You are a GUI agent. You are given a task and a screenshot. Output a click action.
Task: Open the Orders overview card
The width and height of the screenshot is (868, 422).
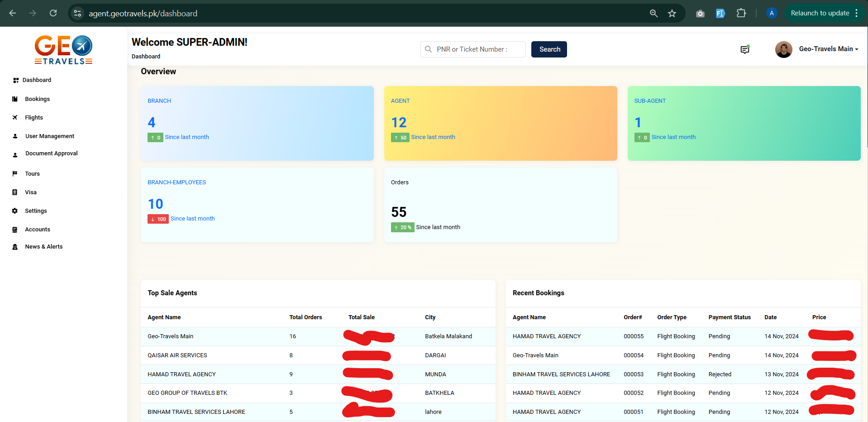(x=501, y=205)
